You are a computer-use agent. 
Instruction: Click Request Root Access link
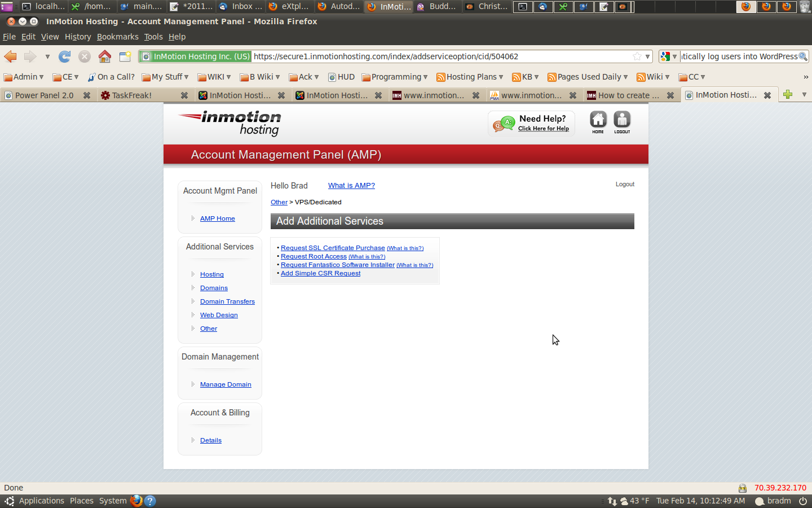314,256
